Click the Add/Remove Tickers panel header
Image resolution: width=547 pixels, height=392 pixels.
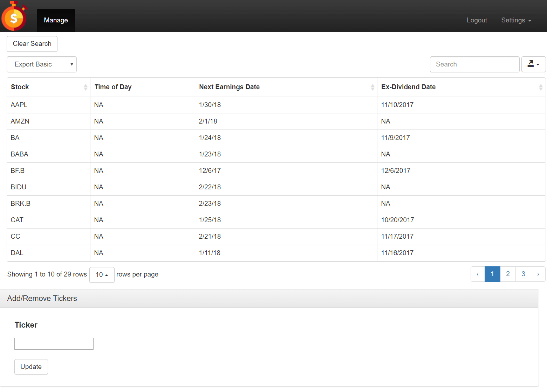pyautogui.click(x=269, y=299)
